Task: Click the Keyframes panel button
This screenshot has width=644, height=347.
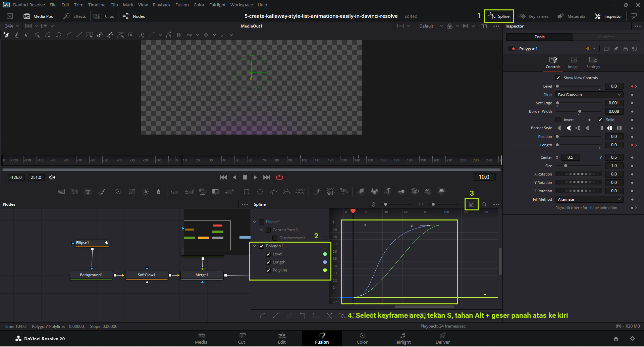Action: click(x=533, y=16)
